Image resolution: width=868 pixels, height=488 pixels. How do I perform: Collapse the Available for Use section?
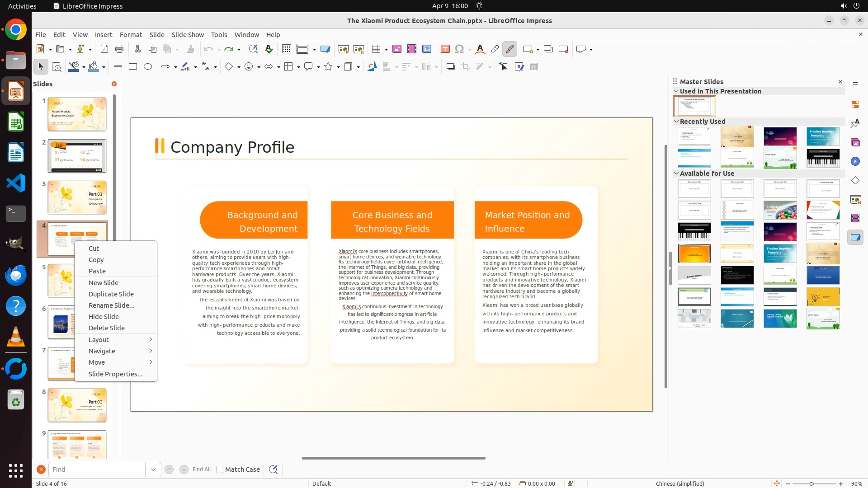pyautogui.click(x=676, y=174)
